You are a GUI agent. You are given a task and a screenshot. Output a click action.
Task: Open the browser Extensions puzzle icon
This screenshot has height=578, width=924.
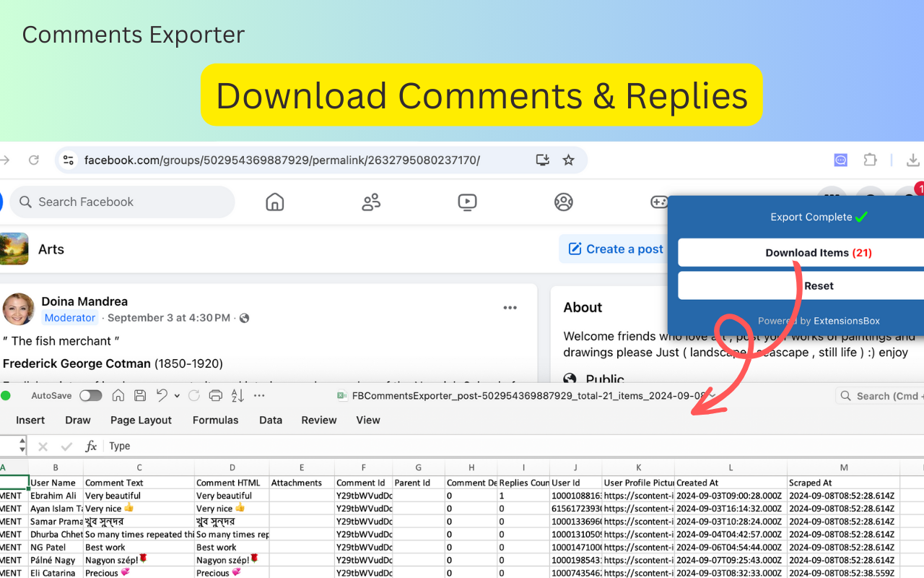871,160
